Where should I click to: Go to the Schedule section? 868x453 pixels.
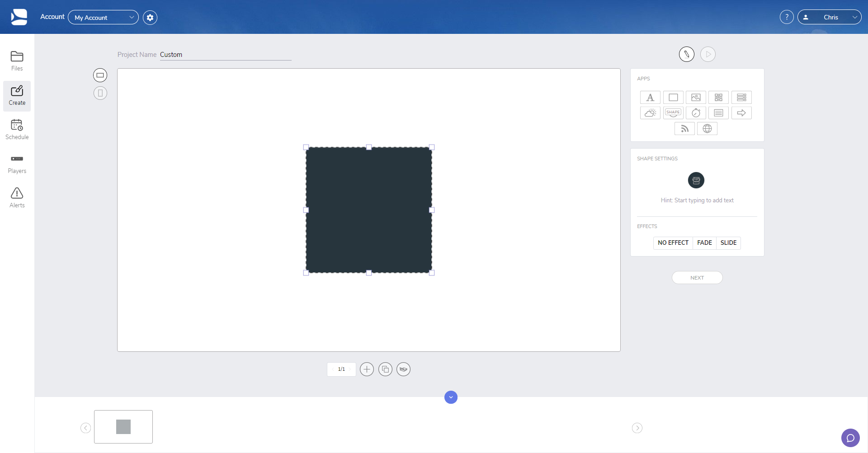[17, 130]
